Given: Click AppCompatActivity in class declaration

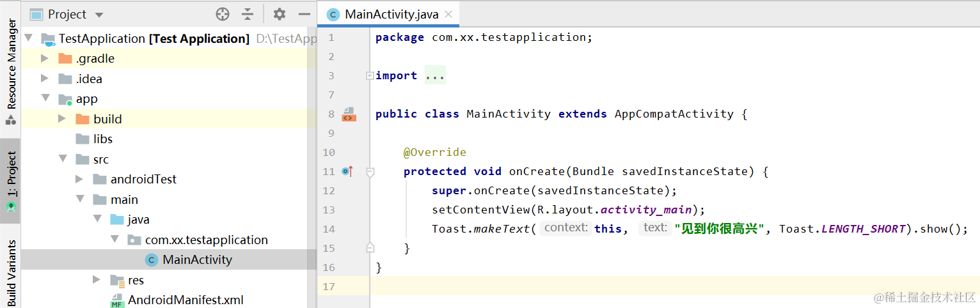Looking at the screenshot, I should point(674,114).
